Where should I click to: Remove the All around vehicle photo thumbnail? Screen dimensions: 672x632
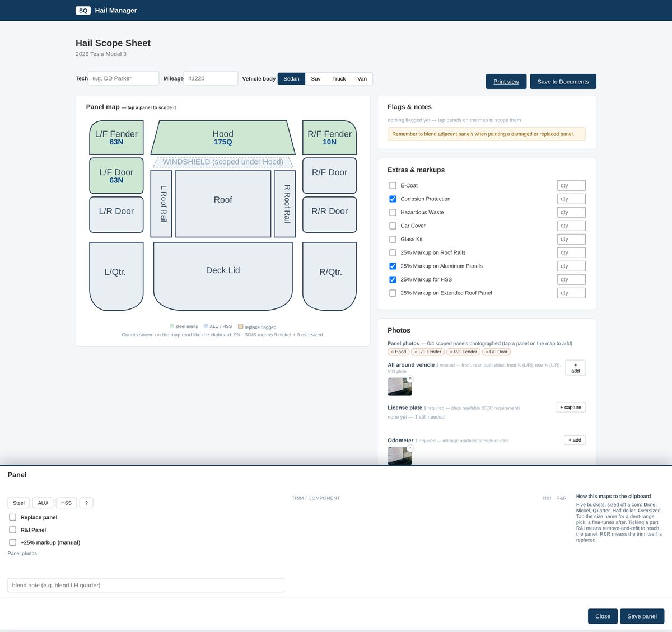click(410, 378)
